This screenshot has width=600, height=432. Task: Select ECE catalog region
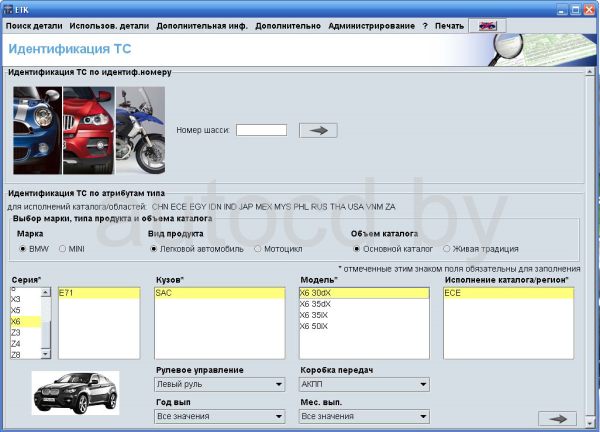point(509,293)
